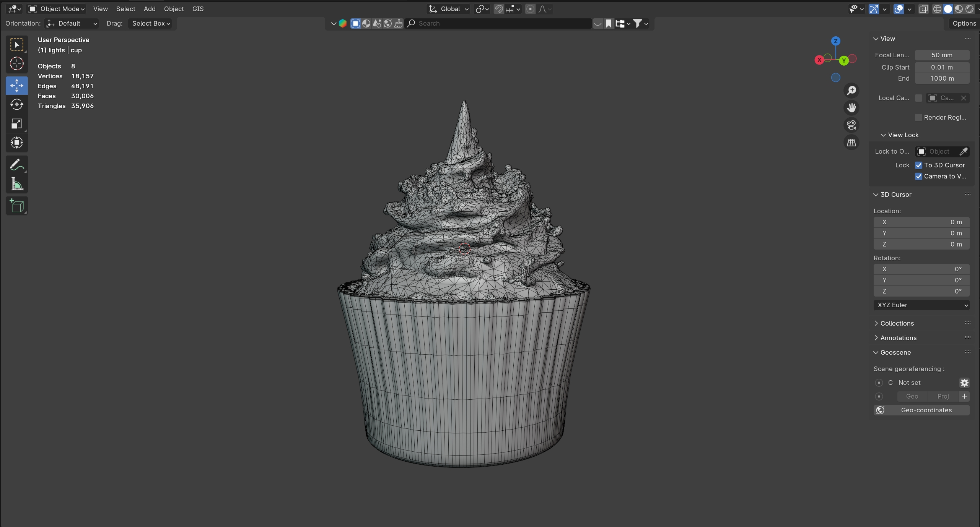Enable the Render Region checkbox
Screen dimensions: 980x527
click(918, 117)
